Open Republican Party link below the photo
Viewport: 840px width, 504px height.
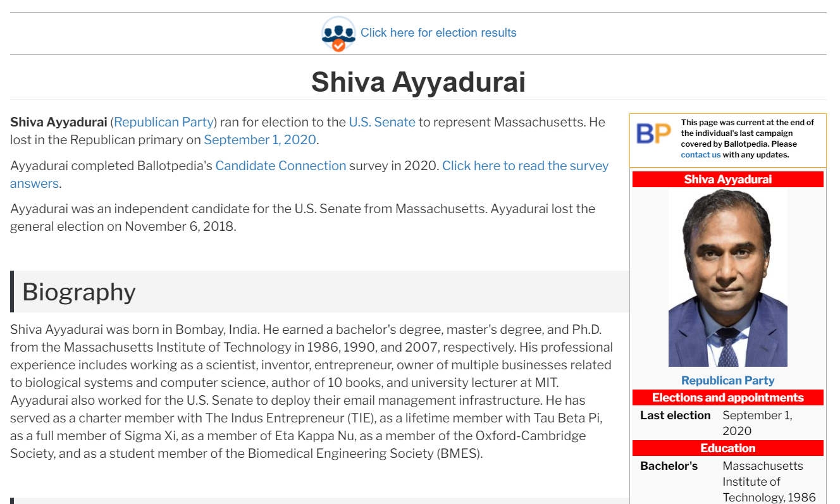pos(727,381)
